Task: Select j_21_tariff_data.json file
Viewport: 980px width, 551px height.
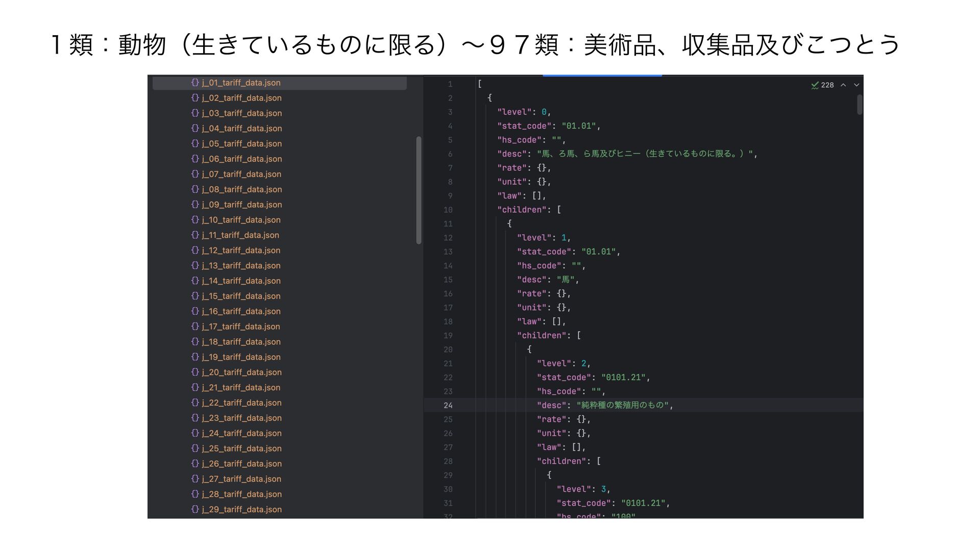Action: (x=236, y=388)
